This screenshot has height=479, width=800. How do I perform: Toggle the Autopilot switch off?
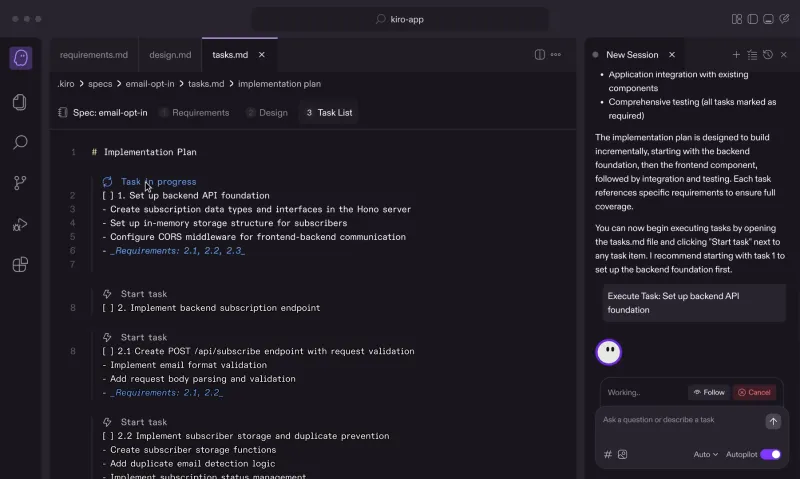point(770,454)
